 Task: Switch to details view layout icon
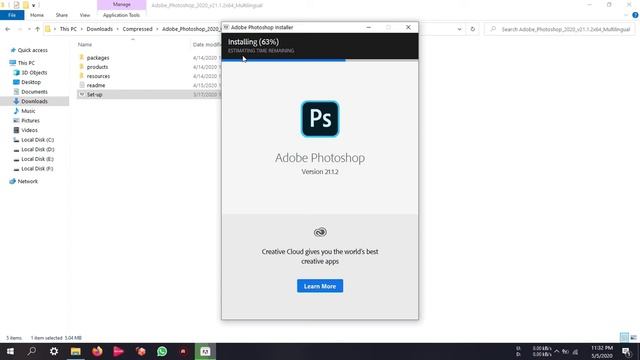[x=624, y=337]
